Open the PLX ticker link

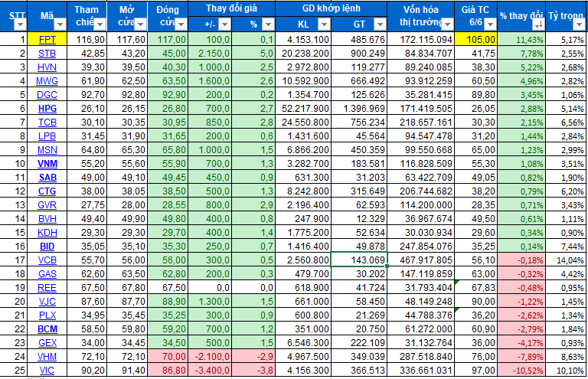pyautogui.click(x=47, y=315)
